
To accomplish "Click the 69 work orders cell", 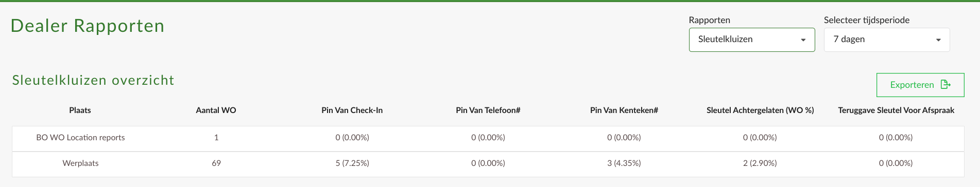I will tap(216, 163).
